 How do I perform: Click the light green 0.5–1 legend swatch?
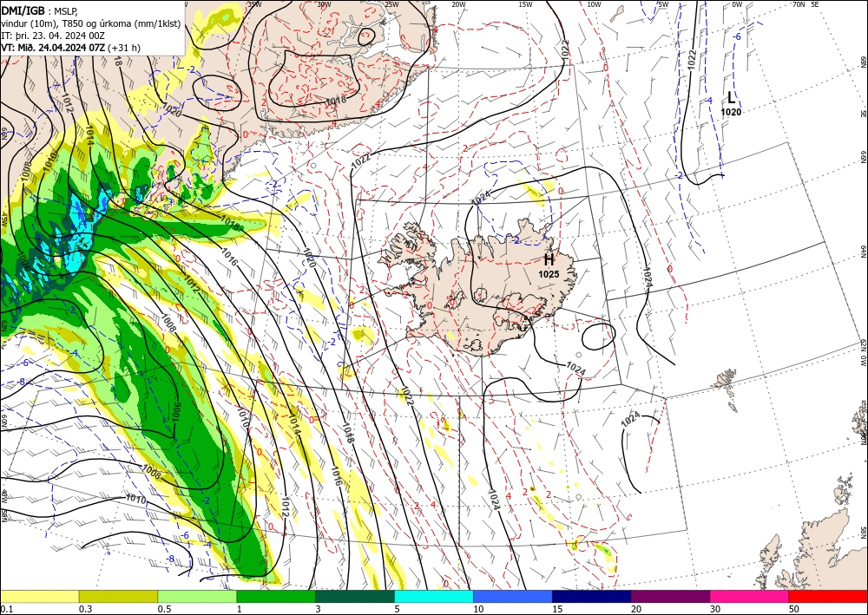coord(197,596)
